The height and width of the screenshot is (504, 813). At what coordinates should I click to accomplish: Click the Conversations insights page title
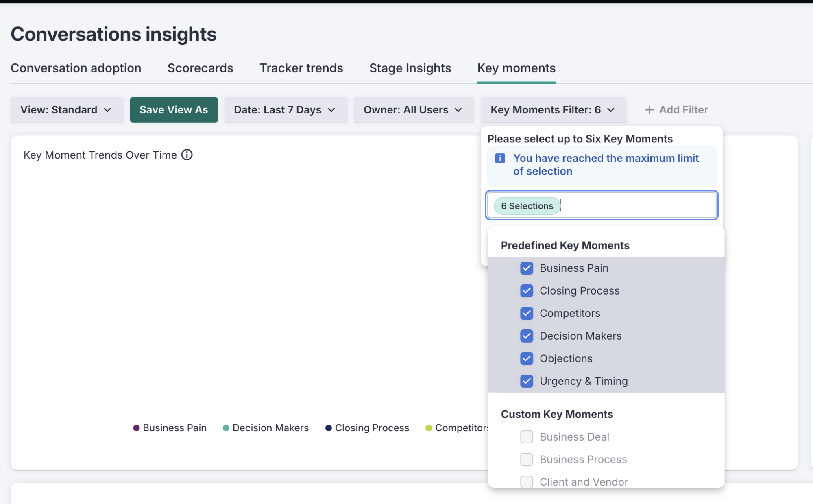point(113,34)
